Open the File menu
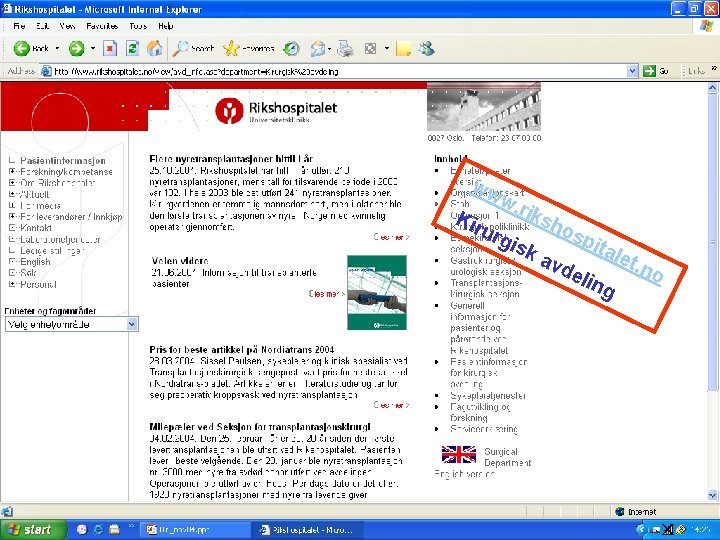The image size is (720, 540). pos(19,26)
